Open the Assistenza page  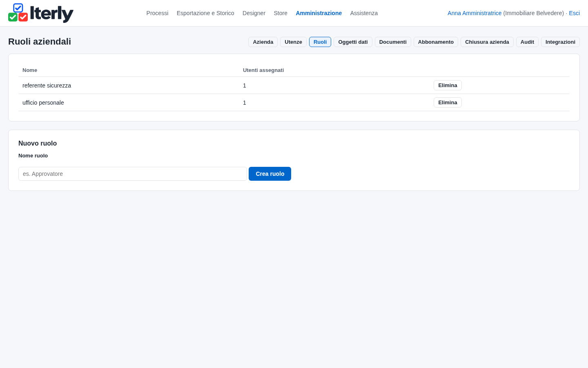tap(364, 13)
